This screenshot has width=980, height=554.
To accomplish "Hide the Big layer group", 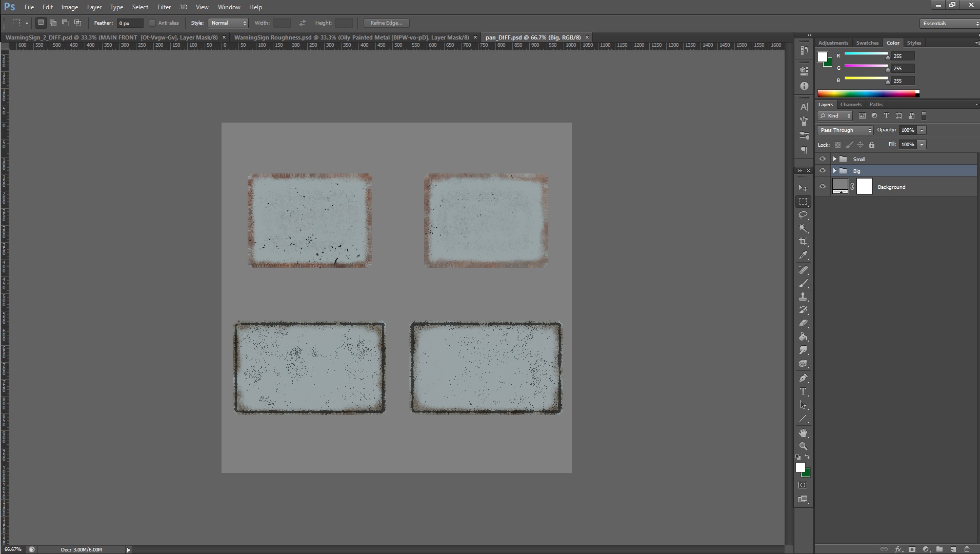I will 823,171.
